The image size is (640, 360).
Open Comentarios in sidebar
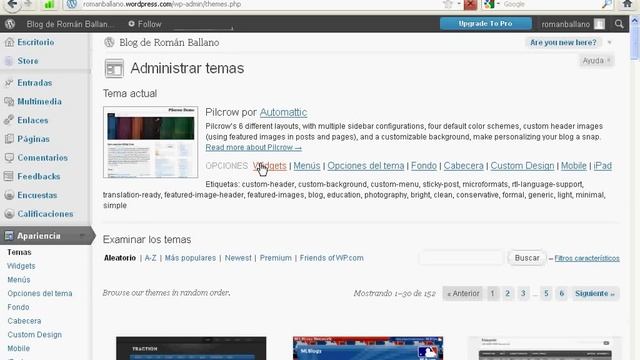pos(42,158)
